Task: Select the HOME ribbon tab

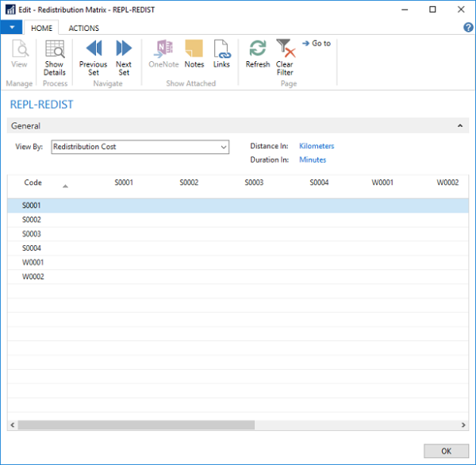Action: [41, 28]
